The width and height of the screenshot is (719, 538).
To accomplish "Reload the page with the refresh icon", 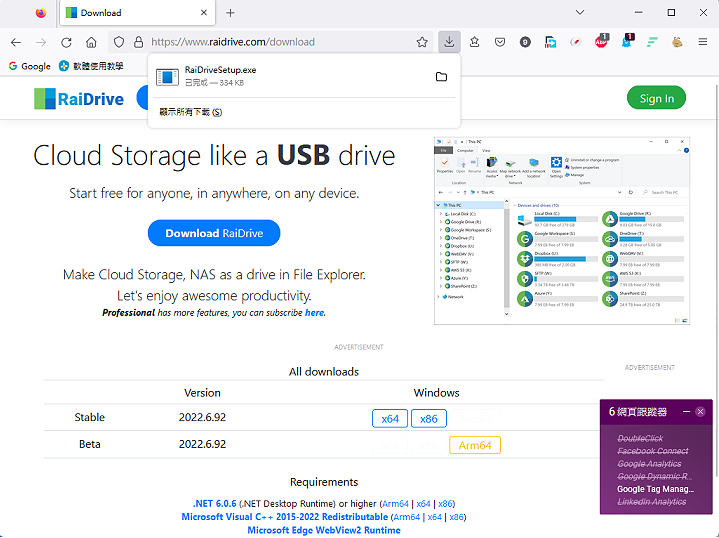I will pos(66,42).
